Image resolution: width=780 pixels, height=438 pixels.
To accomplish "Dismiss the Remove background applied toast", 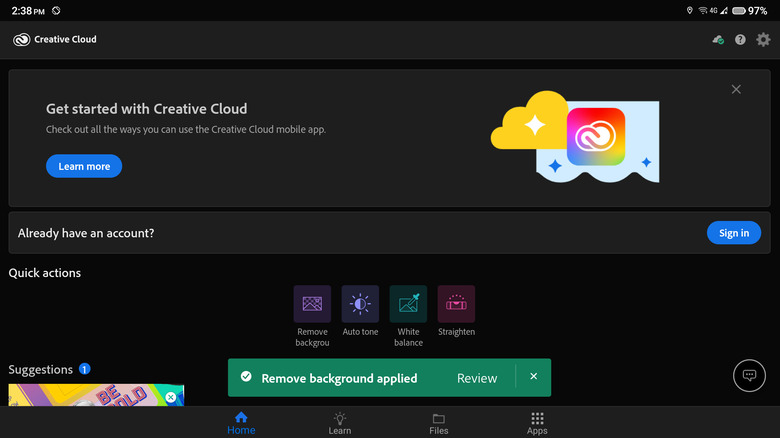I will [x=533, y=377].
